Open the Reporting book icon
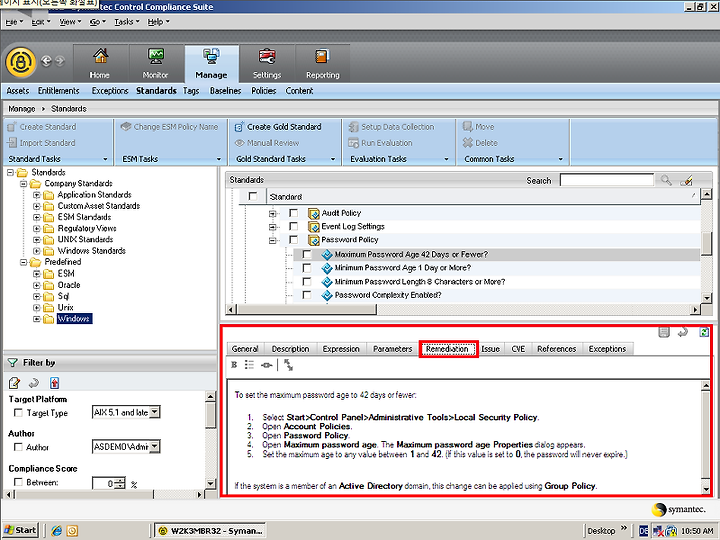The image size is (720, 540). [322, 56]
